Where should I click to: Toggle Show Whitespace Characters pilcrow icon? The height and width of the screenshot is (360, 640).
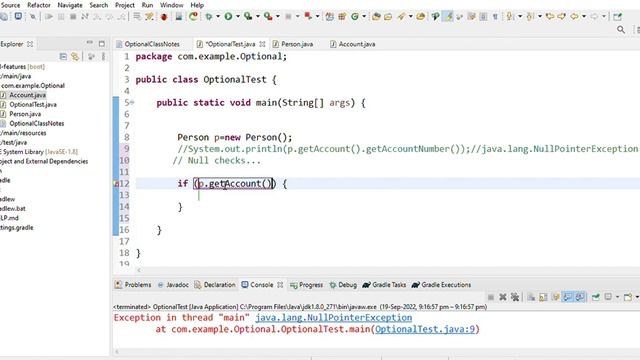tap(495, 16)
